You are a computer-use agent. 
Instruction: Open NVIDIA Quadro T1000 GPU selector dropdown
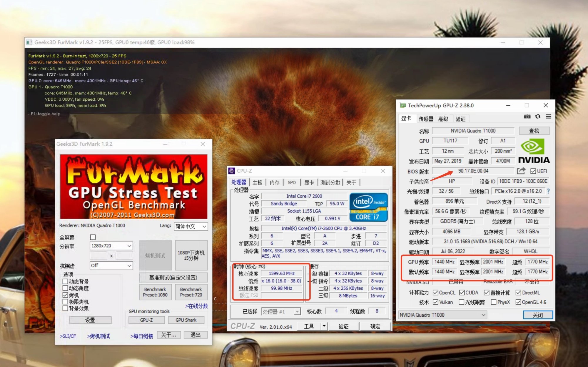click(442, 315)
